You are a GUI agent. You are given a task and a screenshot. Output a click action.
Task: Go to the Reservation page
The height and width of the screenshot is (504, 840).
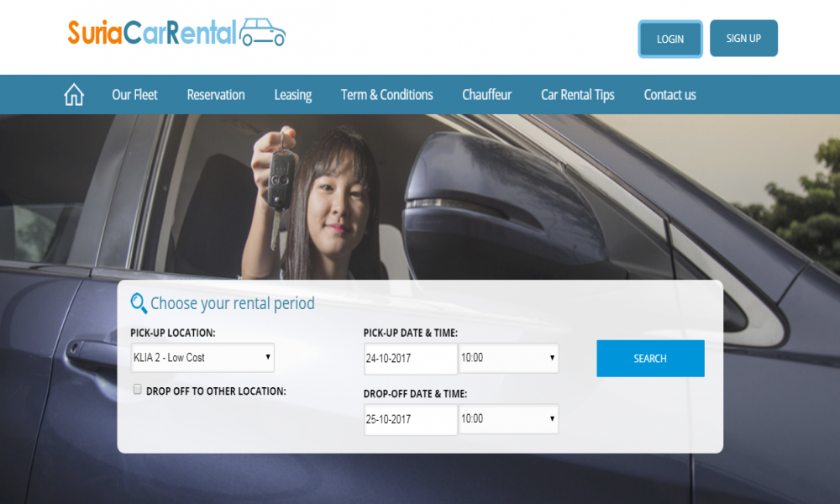click(x=216, y=95)
